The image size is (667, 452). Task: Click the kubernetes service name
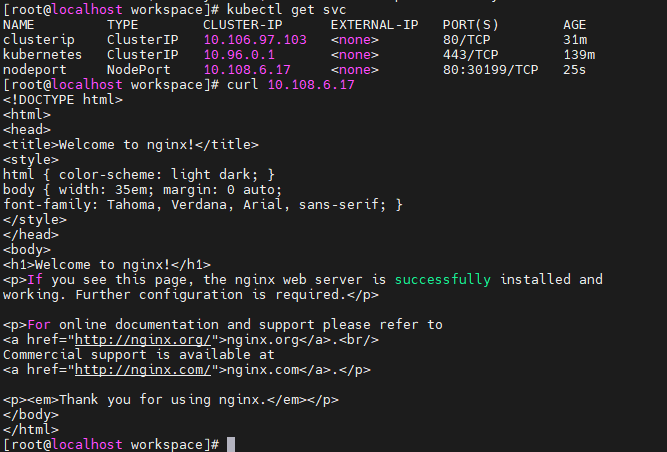coord(43,55)
